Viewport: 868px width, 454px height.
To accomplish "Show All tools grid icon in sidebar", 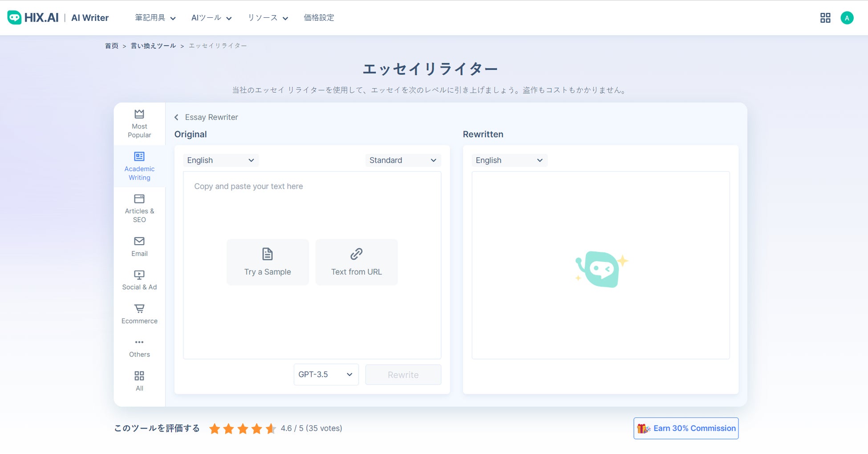I will 139,376.
